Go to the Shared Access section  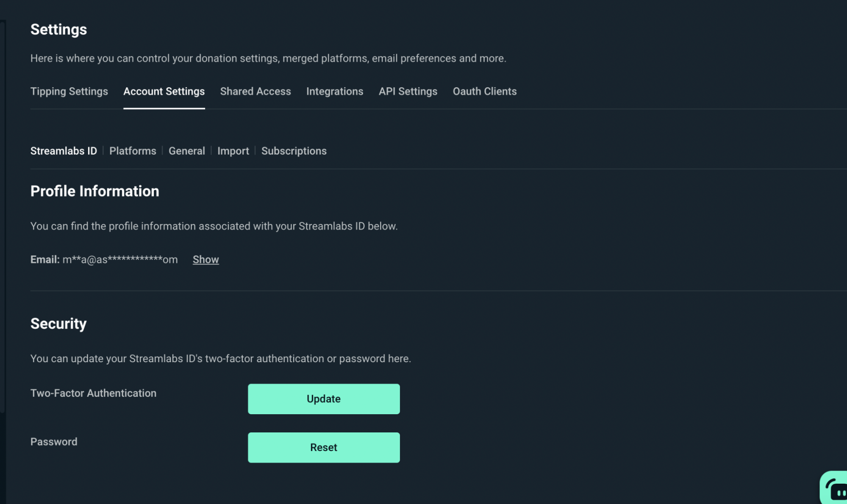255,91
